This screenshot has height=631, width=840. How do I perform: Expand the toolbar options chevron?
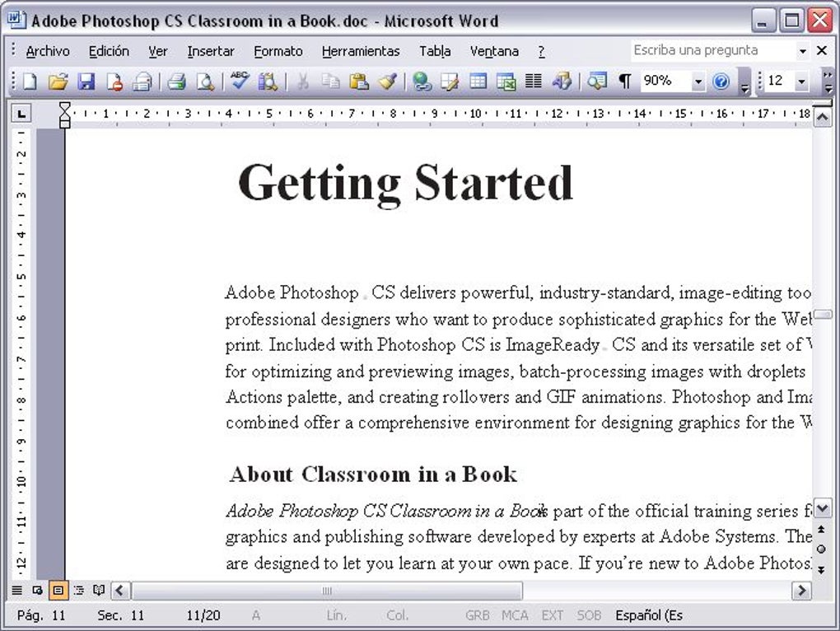point(741,81)
